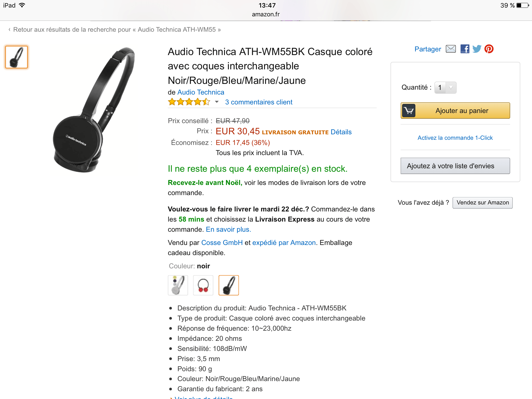Expand the rating breakdown arrow beside the stars
This screenshot has height=399, width=532.
coord(217,102)
